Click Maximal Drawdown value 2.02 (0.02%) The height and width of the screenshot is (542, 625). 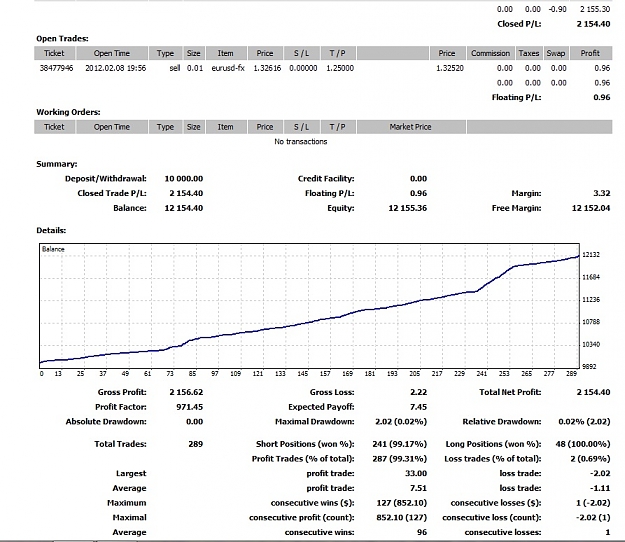(401, 422)
